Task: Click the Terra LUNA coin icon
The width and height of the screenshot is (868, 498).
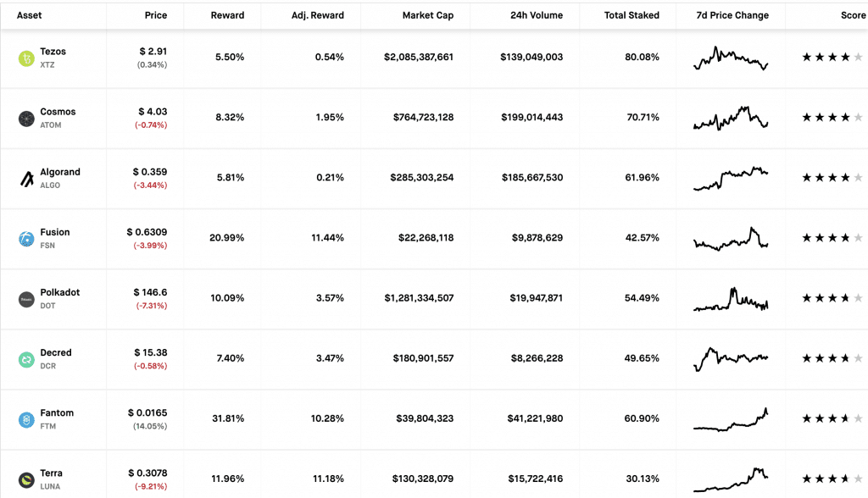Action: (26, 479)
